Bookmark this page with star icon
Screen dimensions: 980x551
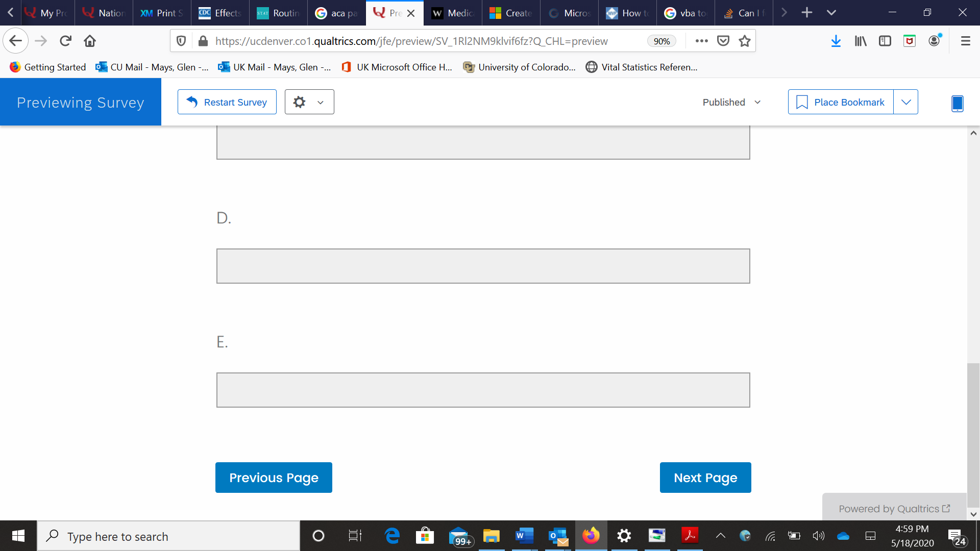[745, 41]
